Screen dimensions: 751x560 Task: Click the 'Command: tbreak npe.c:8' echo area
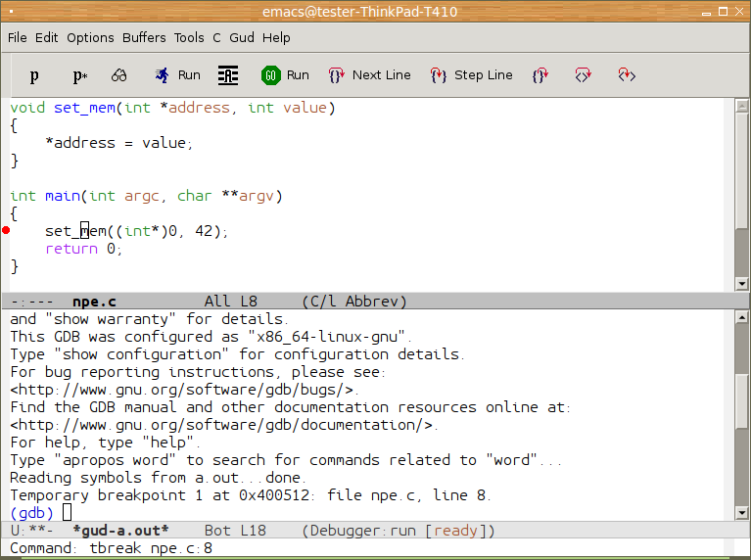point(111,548)
